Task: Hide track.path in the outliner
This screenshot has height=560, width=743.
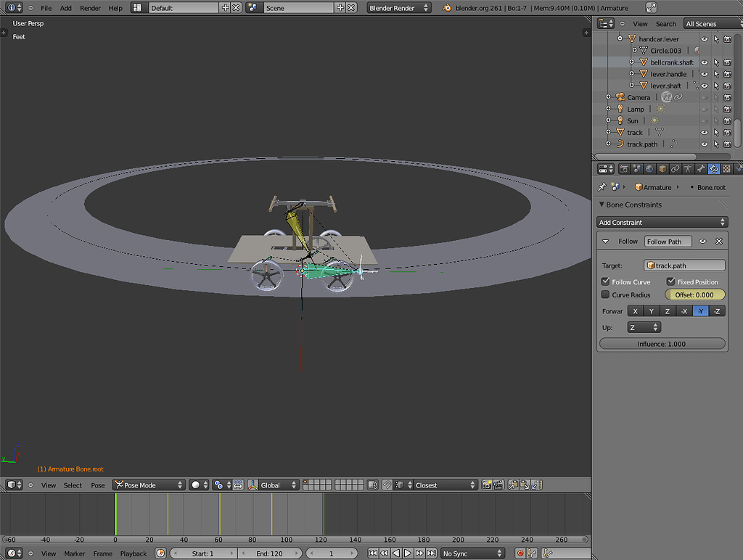Action: tap(704, 144)
